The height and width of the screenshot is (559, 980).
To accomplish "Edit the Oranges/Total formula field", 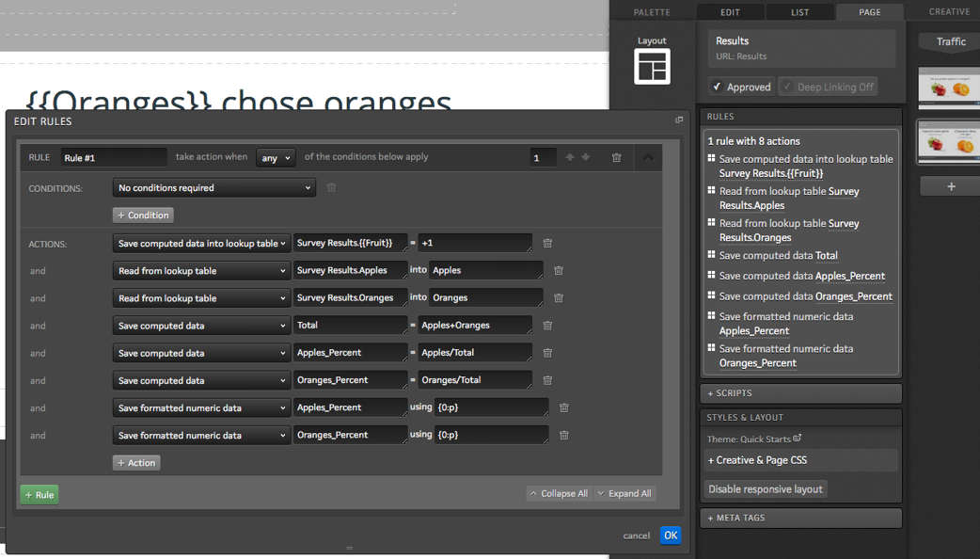I will point(475,380).
